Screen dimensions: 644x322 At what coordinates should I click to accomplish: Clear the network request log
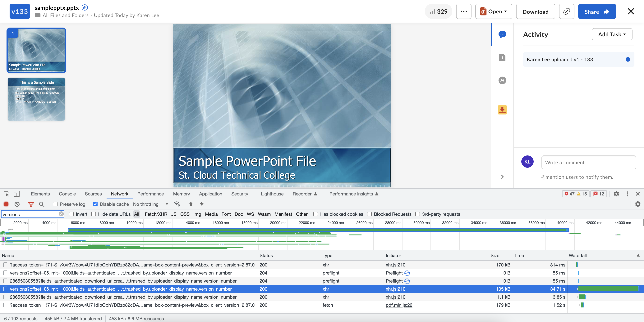(x=17, y=204)
